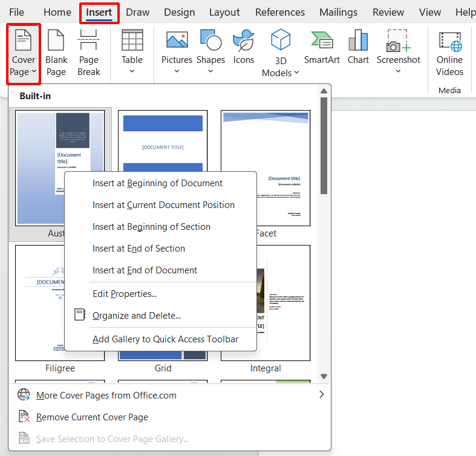476x456 pixels.
Task: Open the Shapes dropdown menu
Action: [210, 71]
